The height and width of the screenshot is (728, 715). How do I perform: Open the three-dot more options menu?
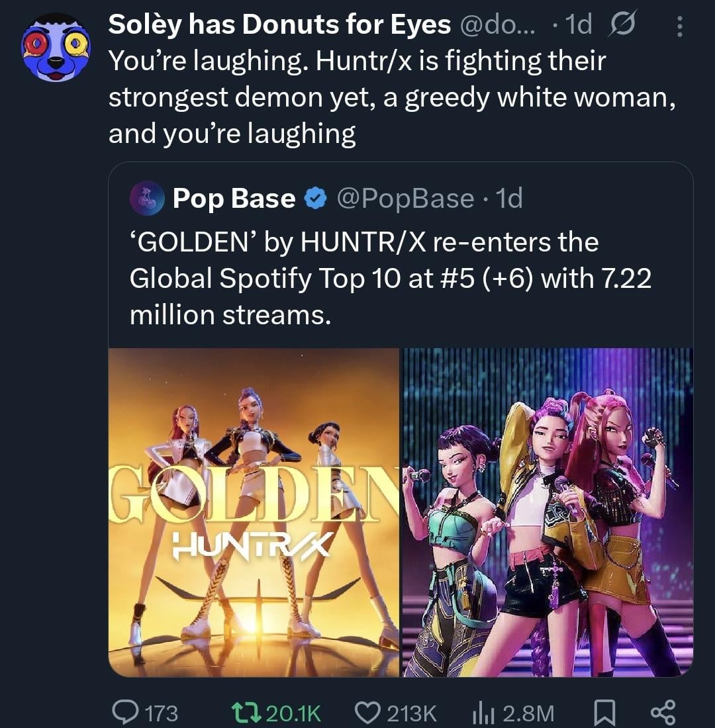click(678, 26)
